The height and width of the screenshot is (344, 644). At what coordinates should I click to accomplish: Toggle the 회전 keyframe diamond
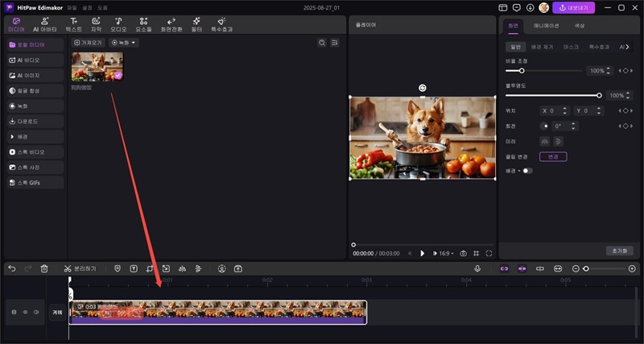[x=625, y=126]
